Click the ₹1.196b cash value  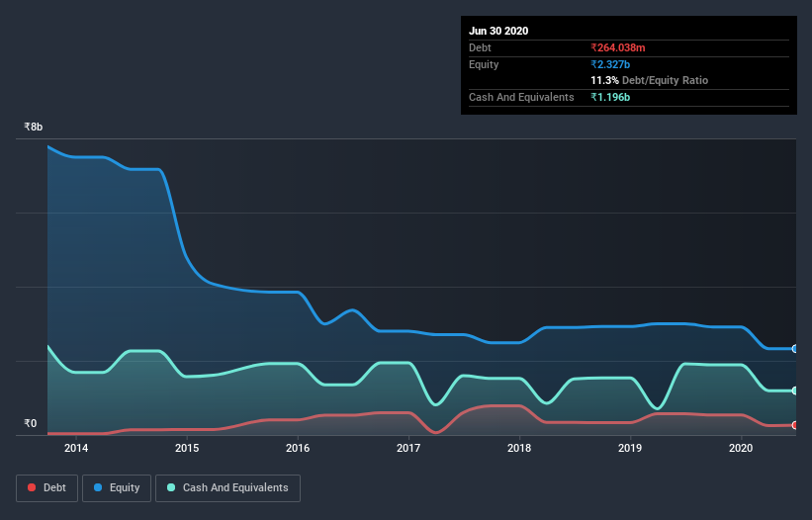point(610,97)
